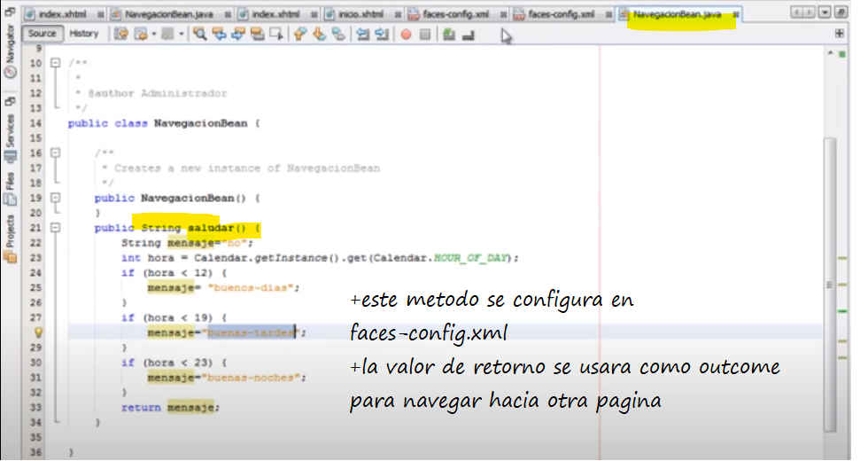868x461 pixels.
Task: Find previous occurrence toolbar icon
Action: pyautogui.click(x=220, y=35)
